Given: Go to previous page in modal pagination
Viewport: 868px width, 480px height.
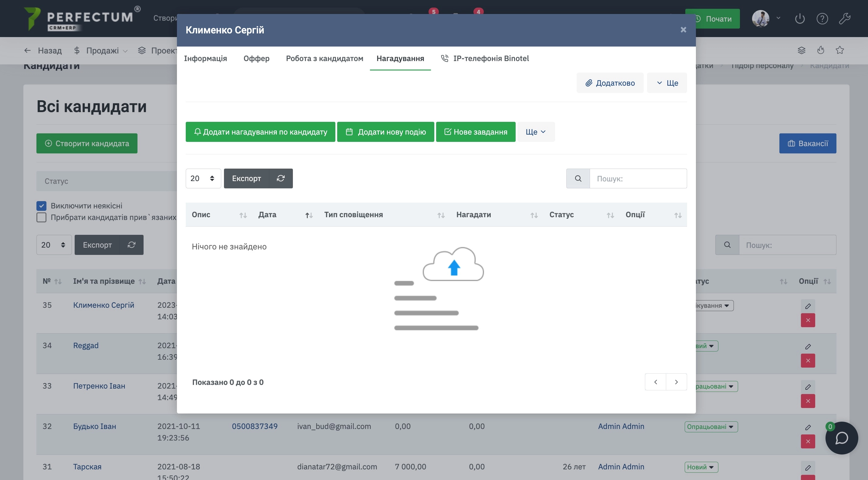Looking at the screenshot, I should [655, 382].
